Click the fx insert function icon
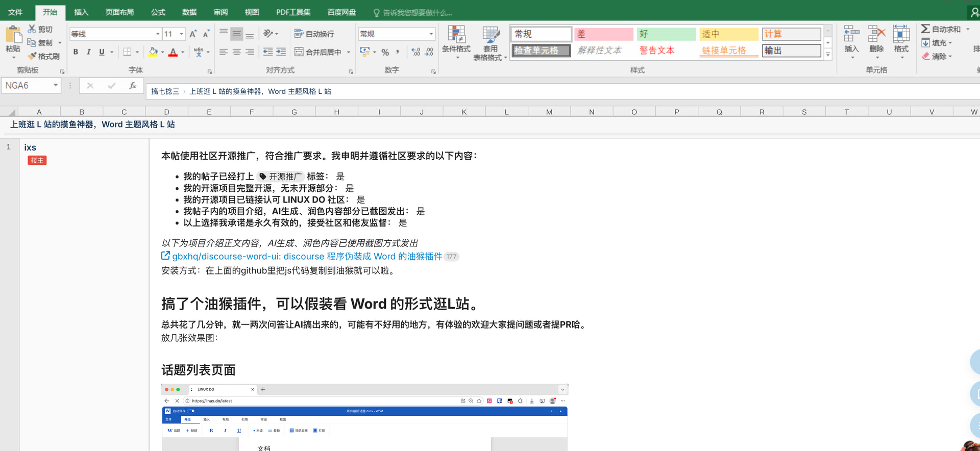This screenshot has width=980, height=451. pyautogui.click(x=133, y=86)
